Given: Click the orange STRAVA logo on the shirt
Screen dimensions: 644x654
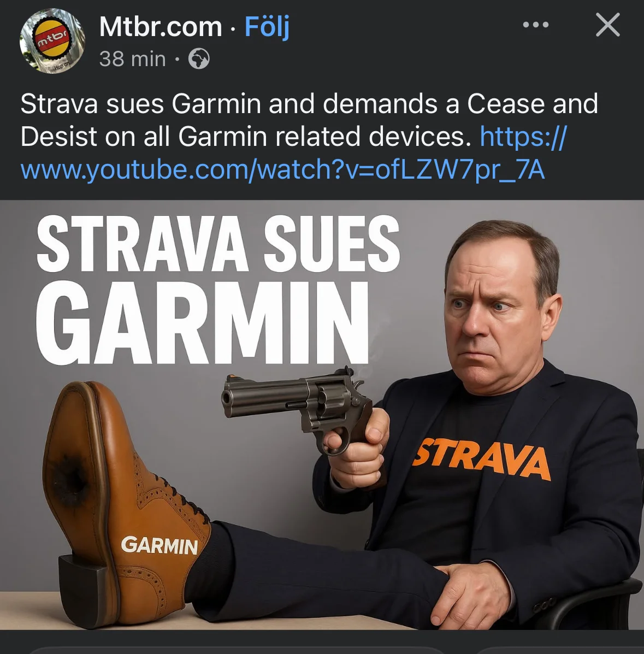Looking at the screenshot, I should point(482,459).
